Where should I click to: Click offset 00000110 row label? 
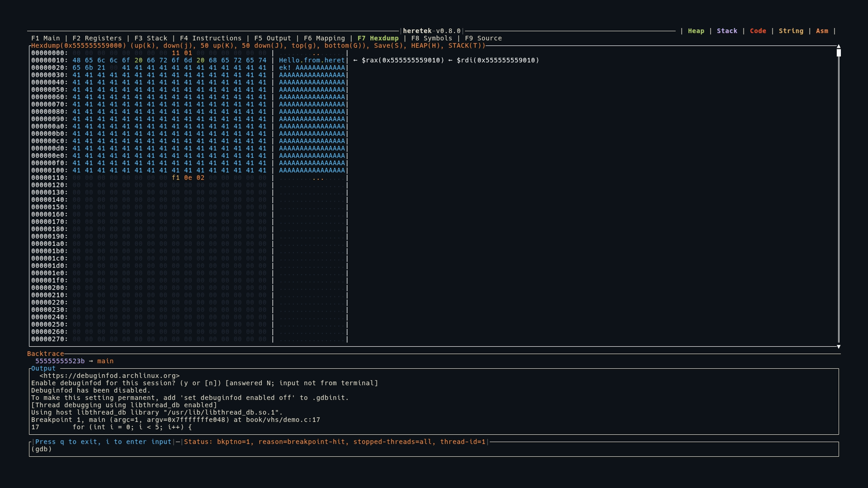tap(49, 178)
